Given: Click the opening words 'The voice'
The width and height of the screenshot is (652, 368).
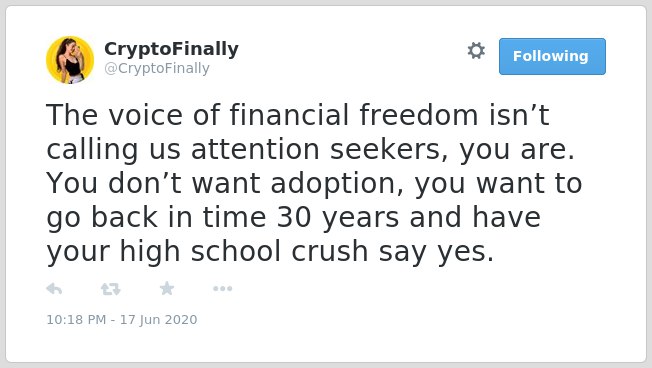Looking at the screenshot, I should click(114, 115).
